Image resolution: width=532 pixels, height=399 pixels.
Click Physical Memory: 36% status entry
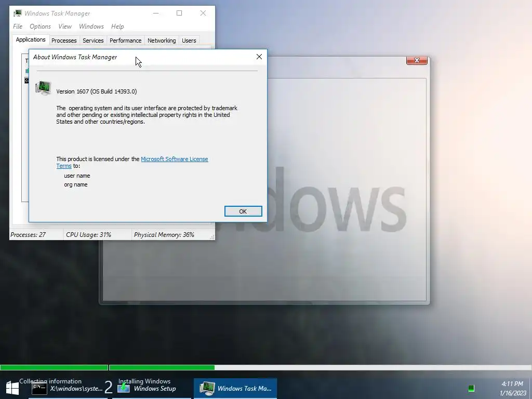[164, 234]
